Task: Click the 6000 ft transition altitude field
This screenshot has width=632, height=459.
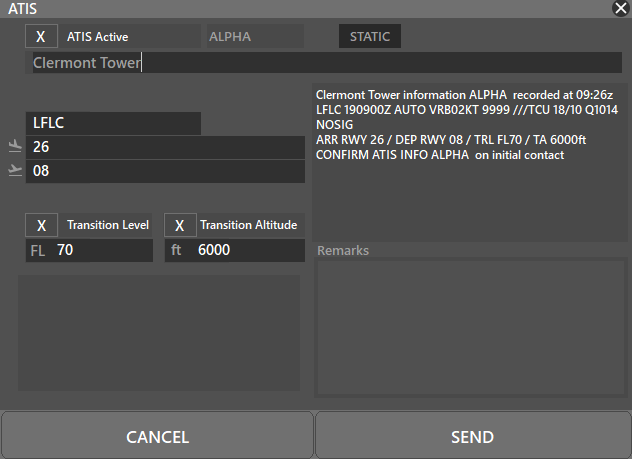Action: point(235,250)
